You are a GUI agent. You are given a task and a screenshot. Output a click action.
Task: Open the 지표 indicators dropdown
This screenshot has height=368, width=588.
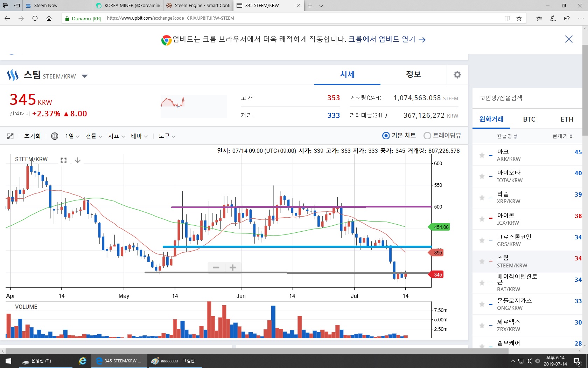[x=117, y=136]
